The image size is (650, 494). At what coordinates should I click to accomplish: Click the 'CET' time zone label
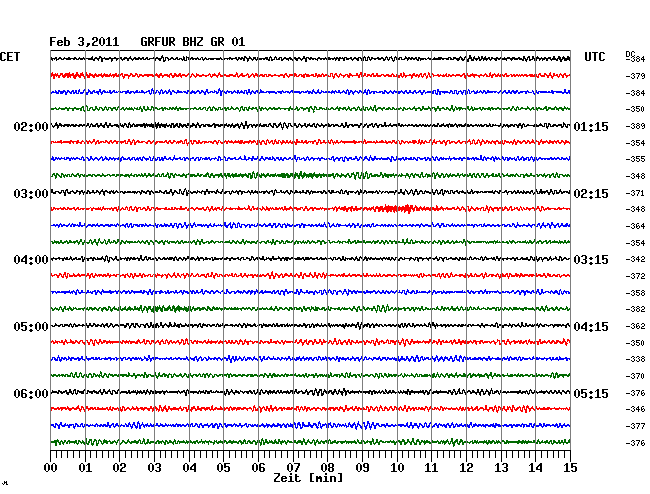click(x=10, y=57)
